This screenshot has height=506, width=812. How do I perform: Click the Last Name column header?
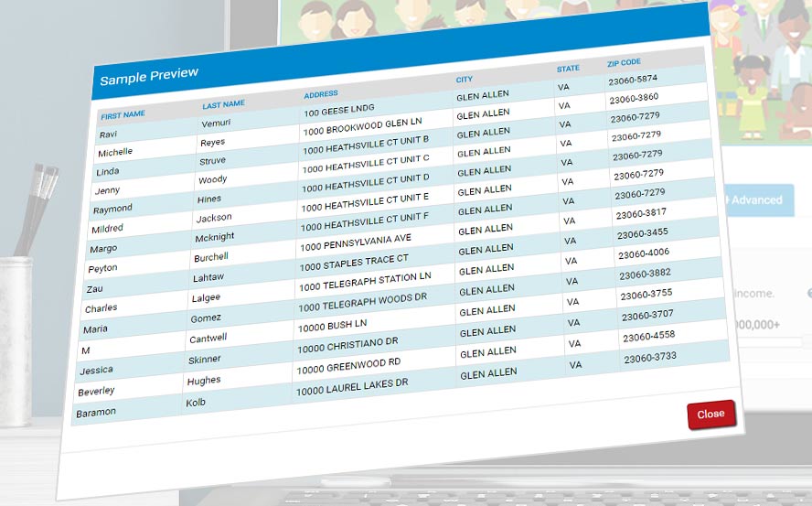click(223, 104)
